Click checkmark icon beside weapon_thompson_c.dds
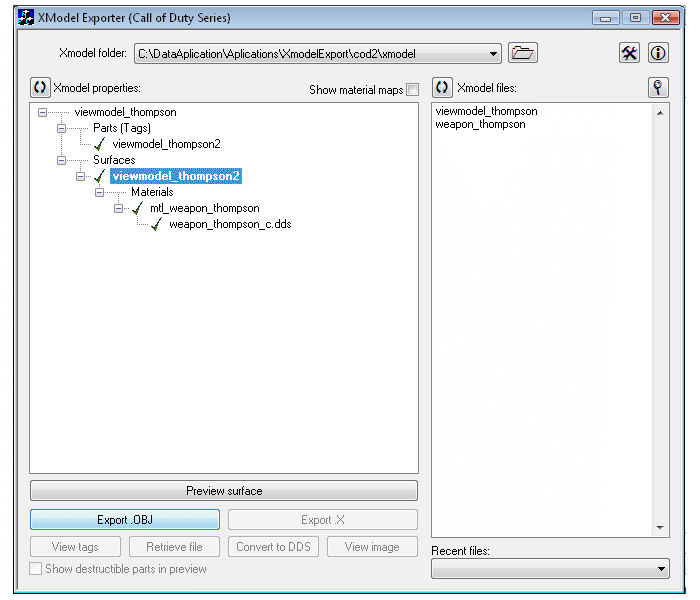The width and height of the screenshot is (700, 600). tap(157, 224)
